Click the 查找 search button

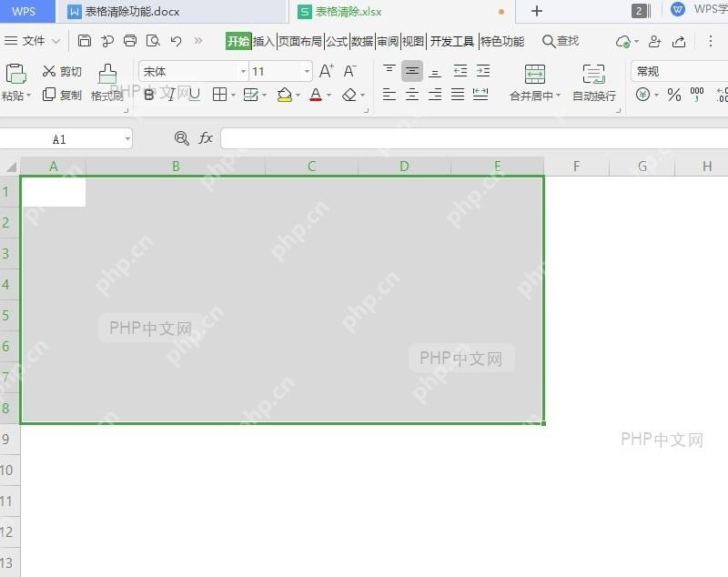tap(561, 41)
